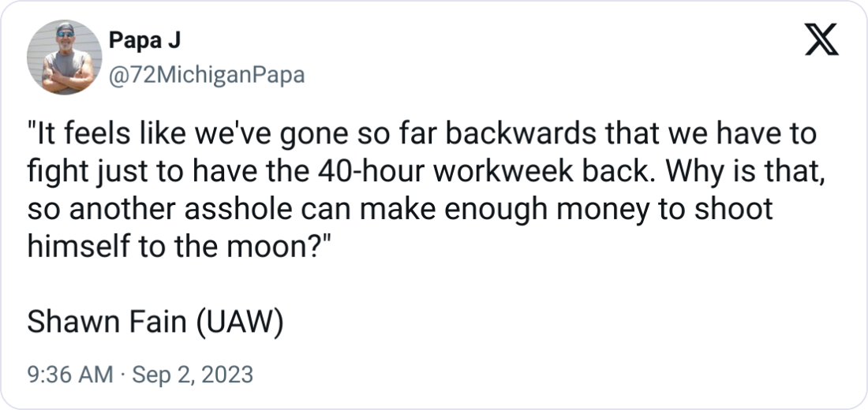The height and width of the screenshot is (410, 868).
Task: Click the 9:36 AM timestamp
Action: pyautogui.click(x=70, y=374)
